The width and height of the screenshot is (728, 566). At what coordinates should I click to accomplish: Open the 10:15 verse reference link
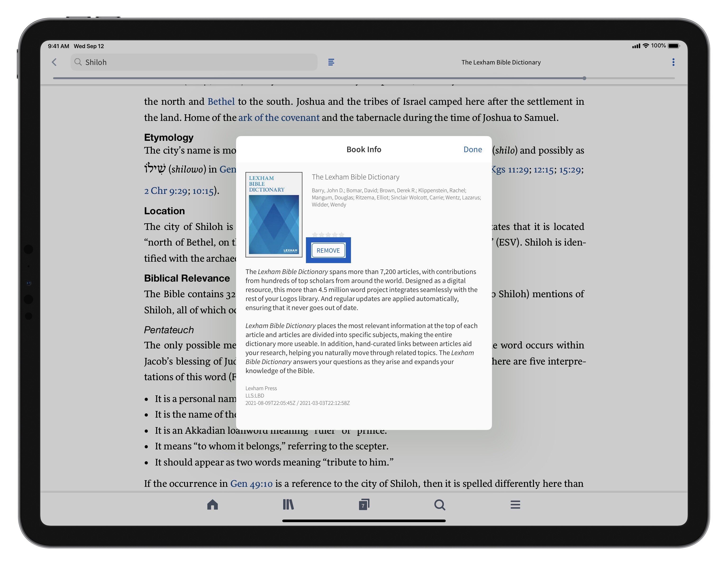[x=203, y=191]
